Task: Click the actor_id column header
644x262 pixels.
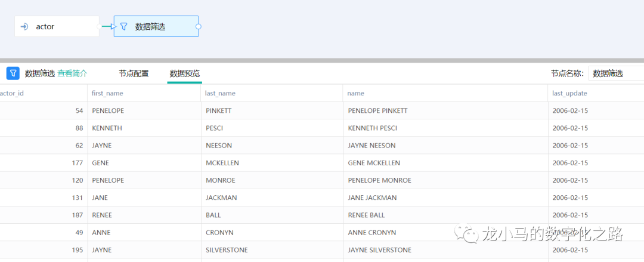Action: pos(12,93)
